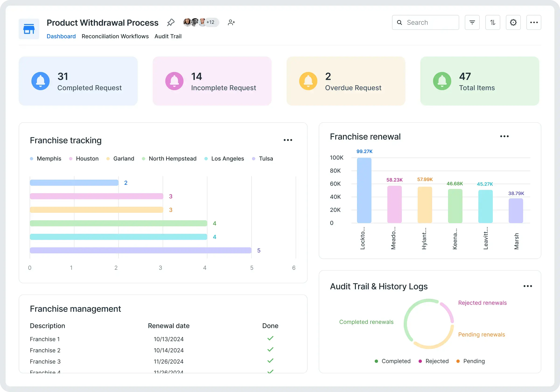Screen dimensions: 560x392
Task: Click the +12 members badge
Action: click(211, 22)
